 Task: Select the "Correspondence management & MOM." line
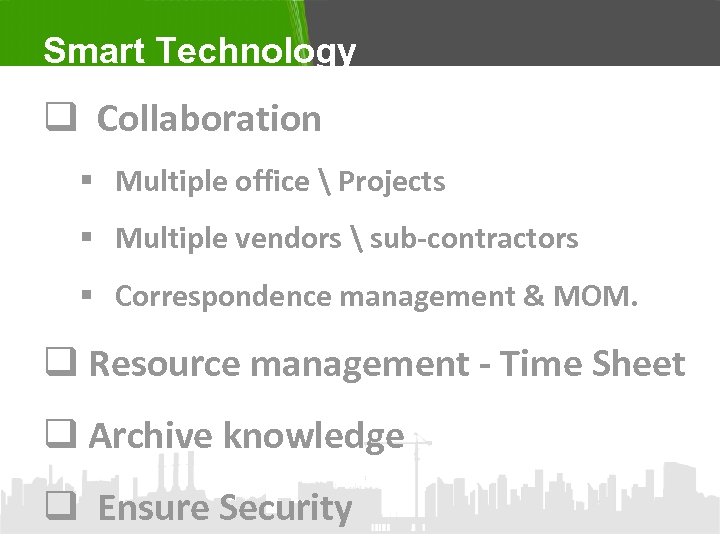pos(376,296)
